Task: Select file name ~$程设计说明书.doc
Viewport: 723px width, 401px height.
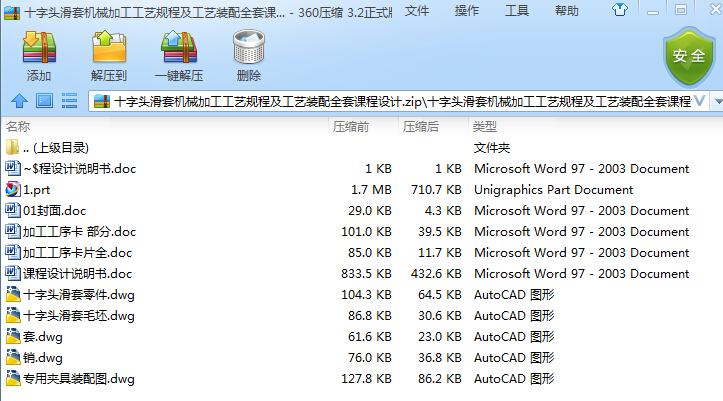Action: pos(80,169)
